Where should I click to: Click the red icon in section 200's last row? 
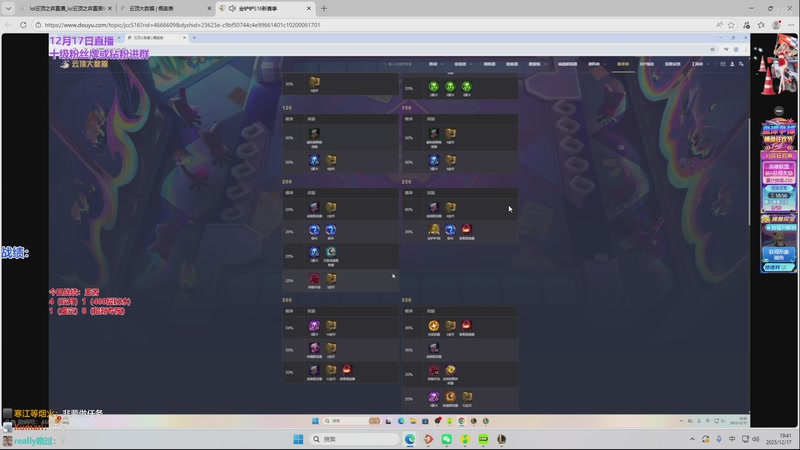[314, 279]
